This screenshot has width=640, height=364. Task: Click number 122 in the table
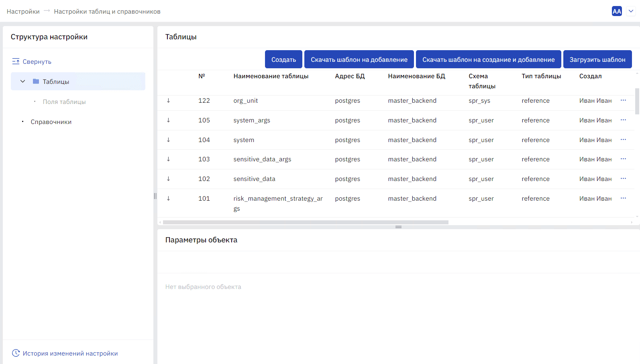[204, 101]
